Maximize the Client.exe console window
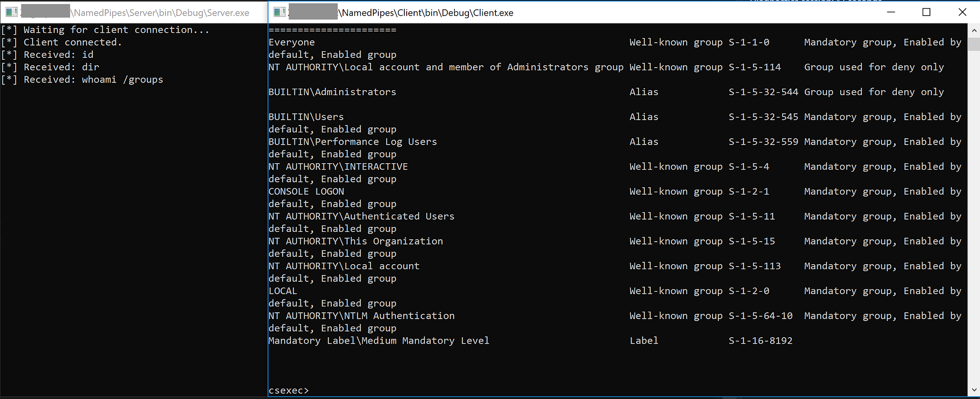The height and width of the screenshot is (399, 980). [926, 12]
